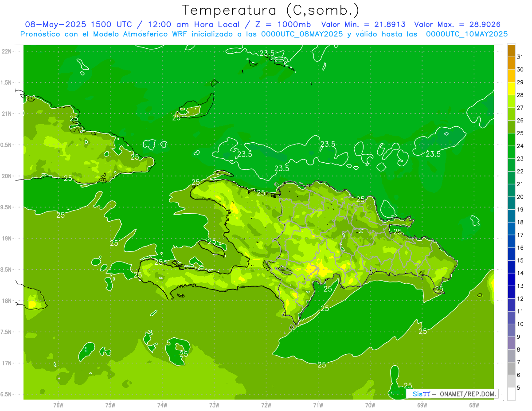This screenshot has height=411, width=532.
Task: Click the SisTT ONAMET/REP.DOM. logo box
Action: 452,394
